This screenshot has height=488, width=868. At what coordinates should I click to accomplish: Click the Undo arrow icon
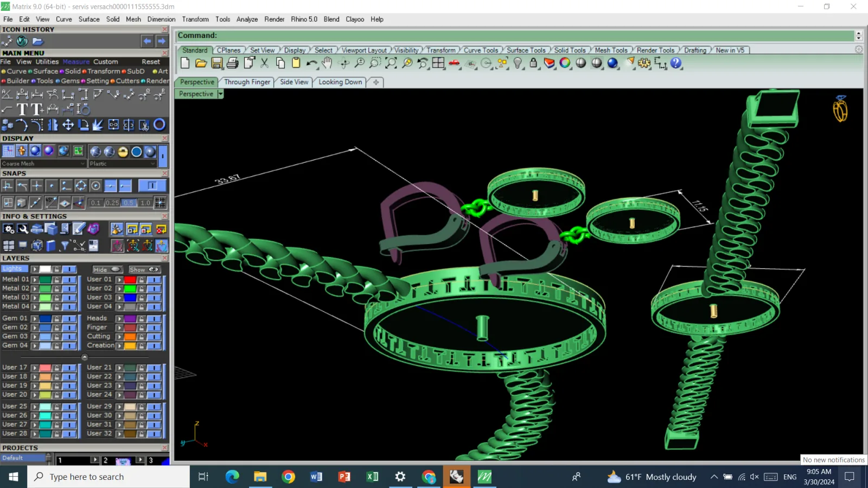click(312, 63)
